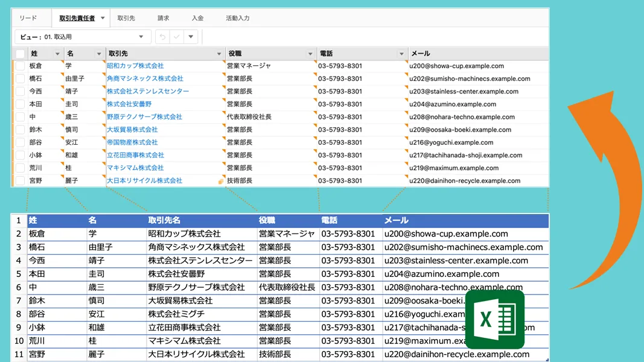The width and height of the screenshot is (644, 362).
Task: Check the box for the 板倉 row
Action: [20, 66]
